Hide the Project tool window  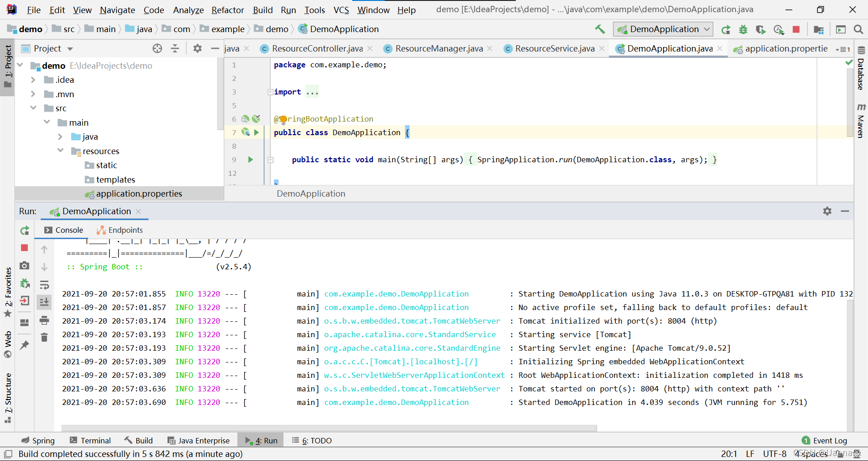click(215, 48)
